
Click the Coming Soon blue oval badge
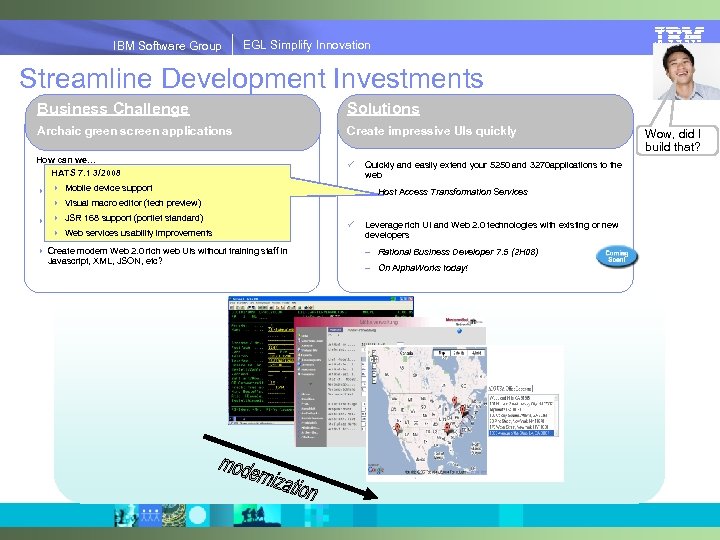(617, 256)
